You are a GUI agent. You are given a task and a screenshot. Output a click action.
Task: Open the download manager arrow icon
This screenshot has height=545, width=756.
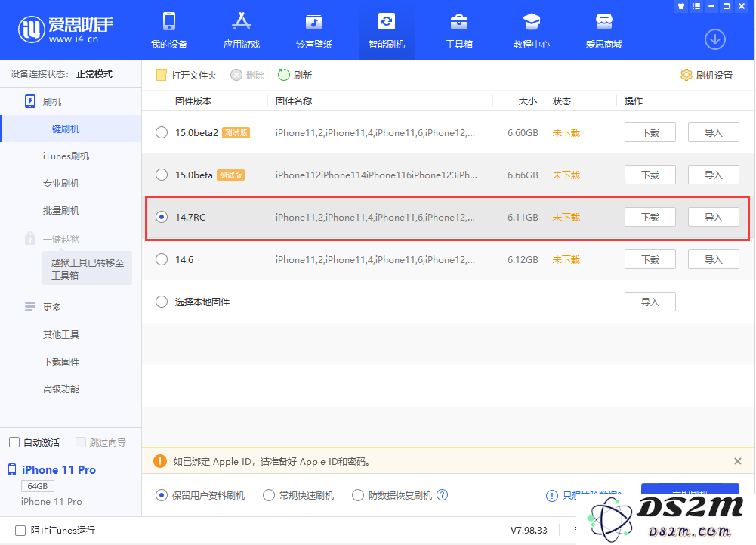pos(715,39)
